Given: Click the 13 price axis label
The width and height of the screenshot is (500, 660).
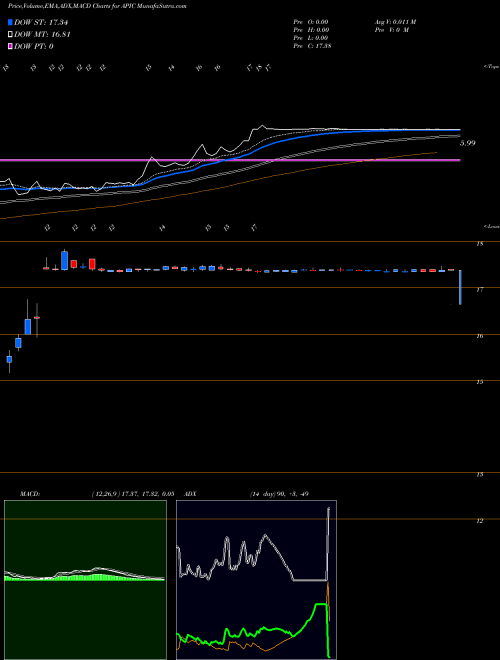Looking at the screenshot, I should point(479,474).
